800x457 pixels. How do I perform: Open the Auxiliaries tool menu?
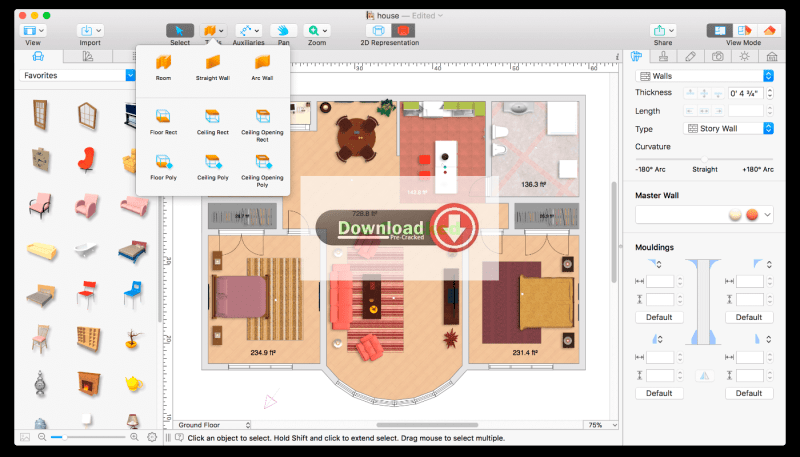coord(248,31)
